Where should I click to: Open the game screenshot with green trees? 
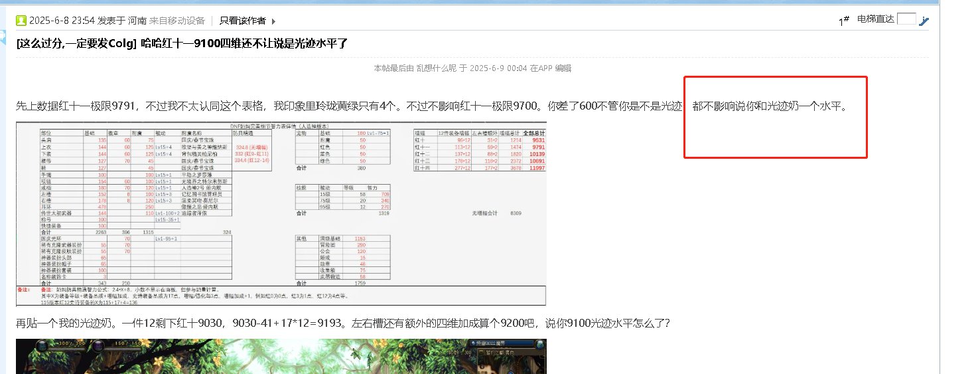pyautogui.click(x=281, y=357)
